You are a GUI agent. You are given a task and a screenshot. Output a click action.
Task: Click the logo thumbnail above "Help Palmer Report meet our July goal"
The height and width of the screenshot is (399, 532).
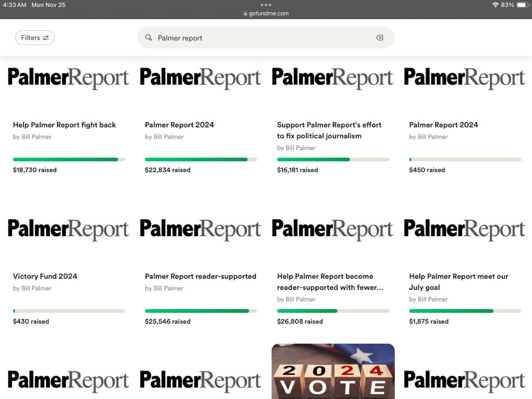464,229
